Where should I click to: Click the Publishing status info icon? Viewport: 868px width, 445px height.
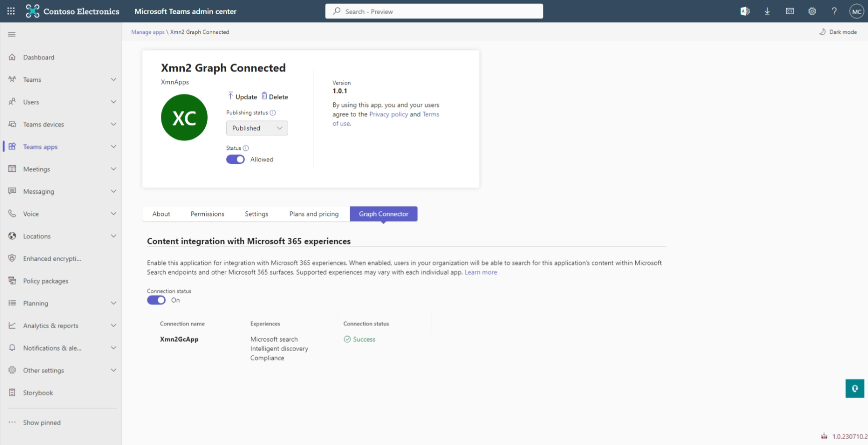point(273,113)
